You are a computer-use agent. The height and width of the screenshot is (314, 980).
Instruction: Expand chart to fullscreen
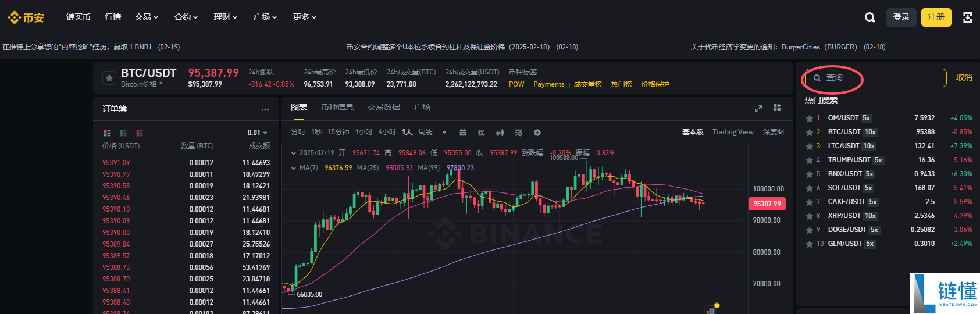[x=758, y=108]
